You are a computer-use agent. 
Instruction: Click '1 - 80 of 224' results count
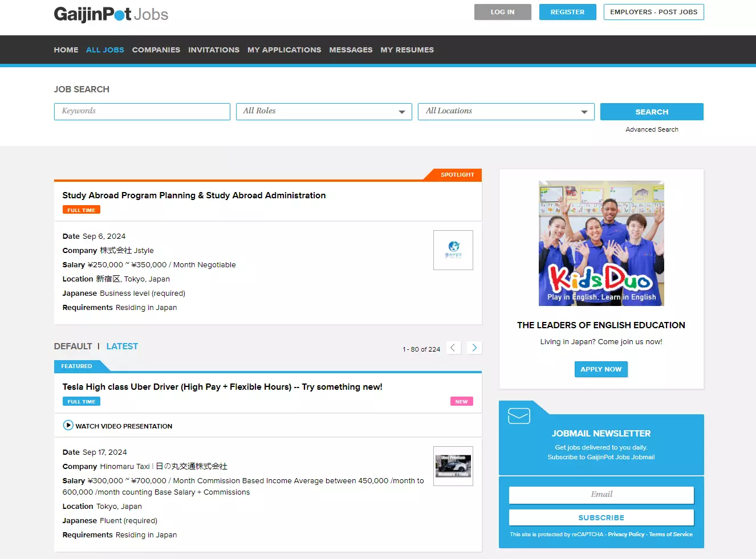click(x=421, y=349)
